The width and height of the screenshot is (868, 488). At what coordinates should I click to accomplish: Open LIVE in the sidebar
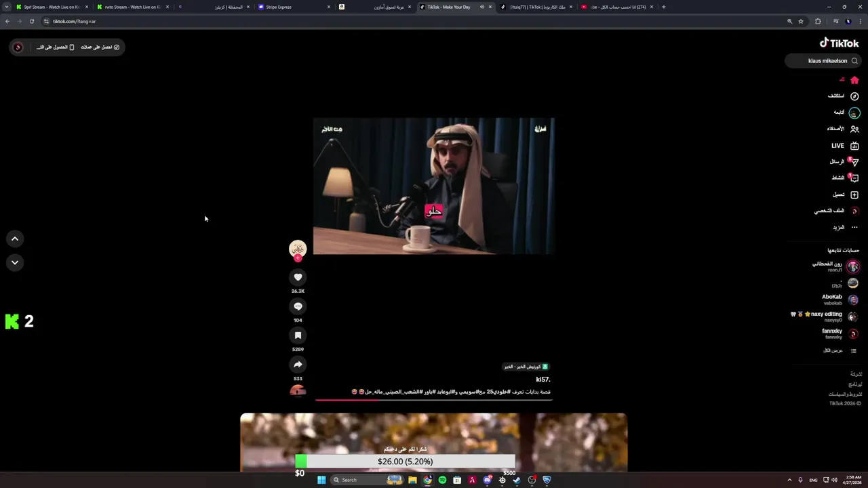(x=846, y=146)
